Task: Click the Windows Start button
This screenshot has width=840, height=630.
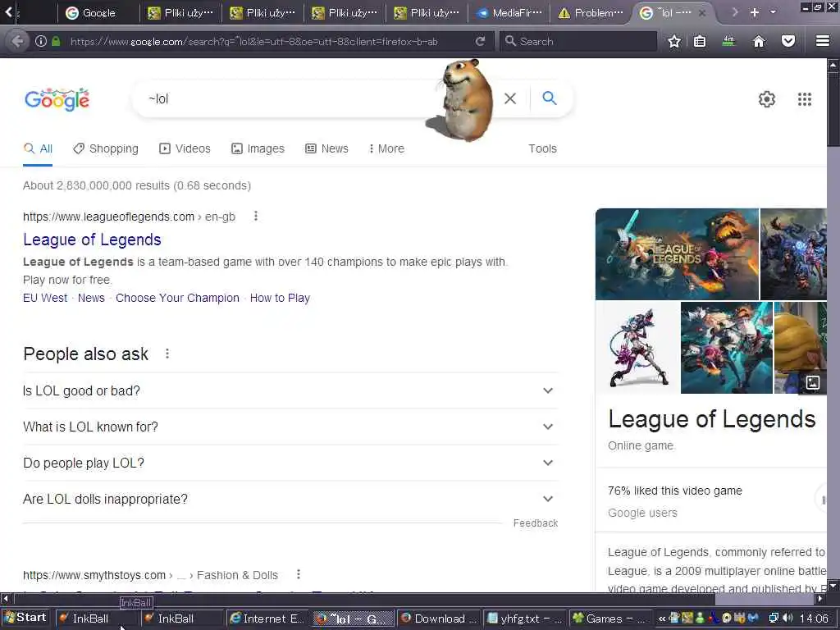Action: [25, 618]
